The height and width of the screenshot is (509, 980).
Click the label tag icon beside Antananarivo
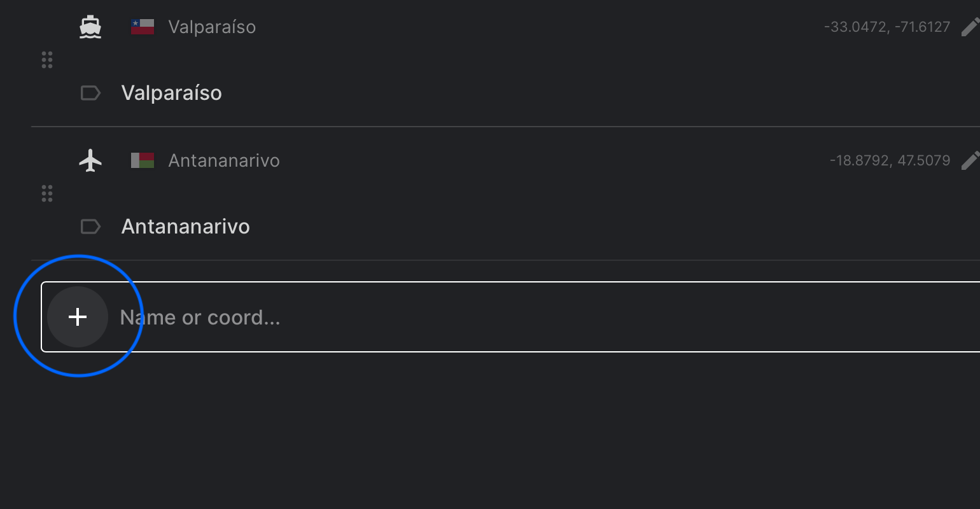pyautogui.click(x=90, y=227)
